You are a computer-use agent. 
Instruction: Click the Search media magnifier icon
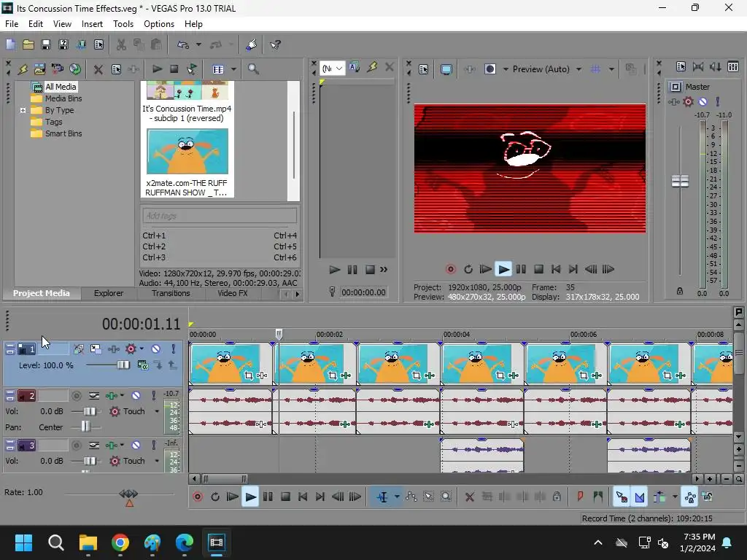click(x=253, y=69)
